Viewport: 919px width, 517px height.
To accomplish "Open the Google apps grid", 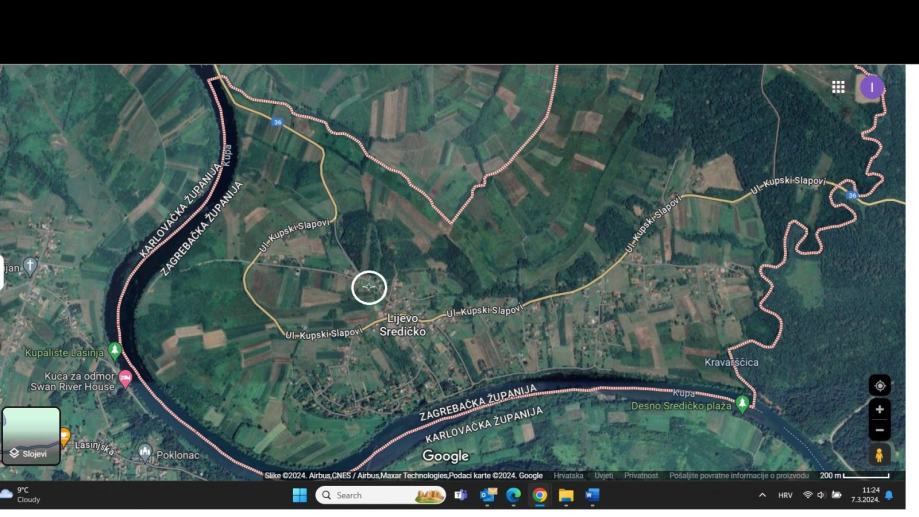I will 838,87.
